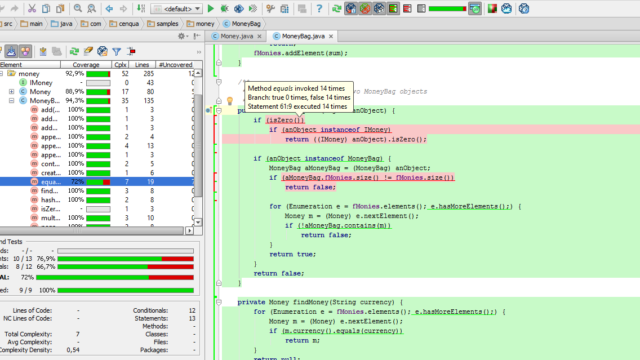The image size is (640, 360).
Task: Click the last Clover about icon
Action: coord(524,9)
